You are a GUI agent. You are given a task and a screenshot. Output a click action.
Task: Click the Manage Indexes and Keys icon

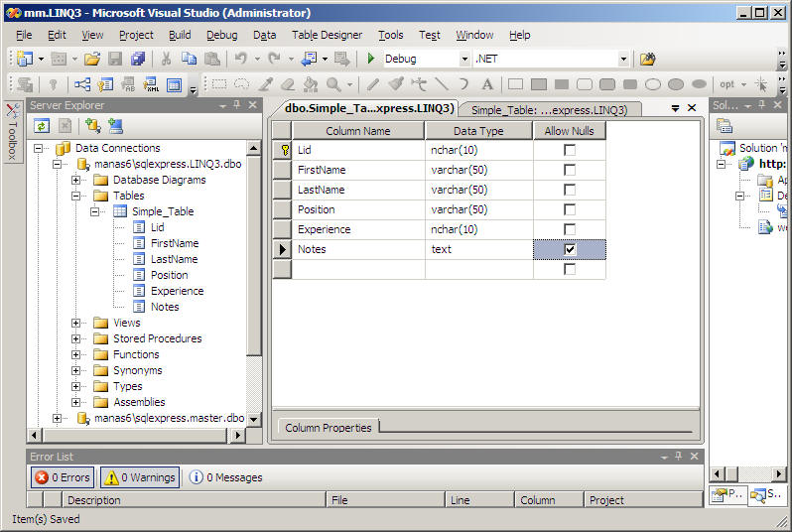[105, 84]
